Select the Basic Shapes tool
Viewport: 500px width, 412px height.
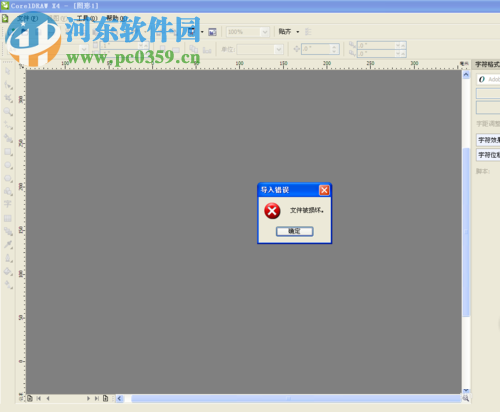(8, 191)
